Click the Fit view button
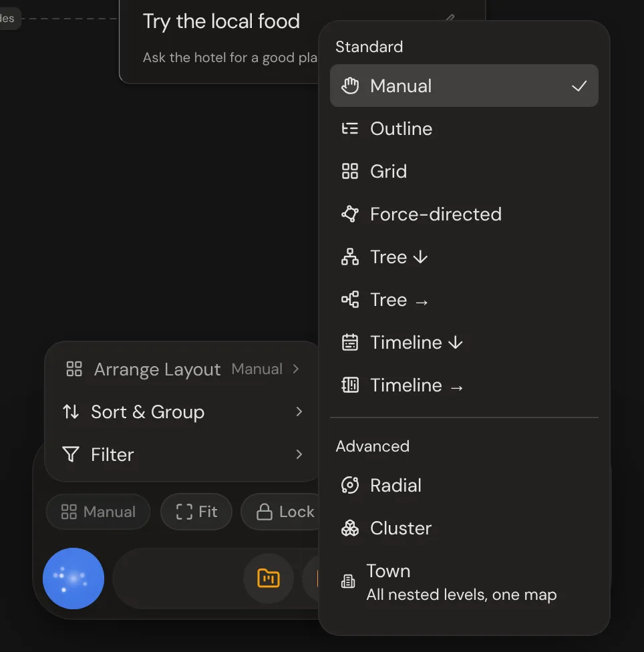 point(196,512)
